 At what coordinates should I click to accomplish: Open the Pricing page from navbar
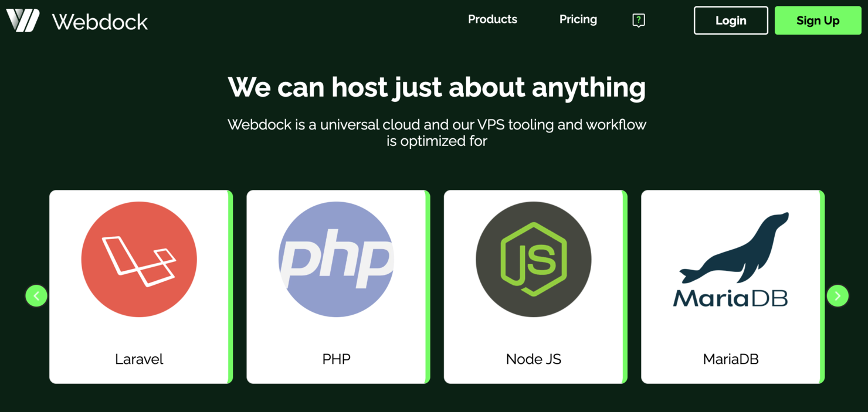(578, 19)
